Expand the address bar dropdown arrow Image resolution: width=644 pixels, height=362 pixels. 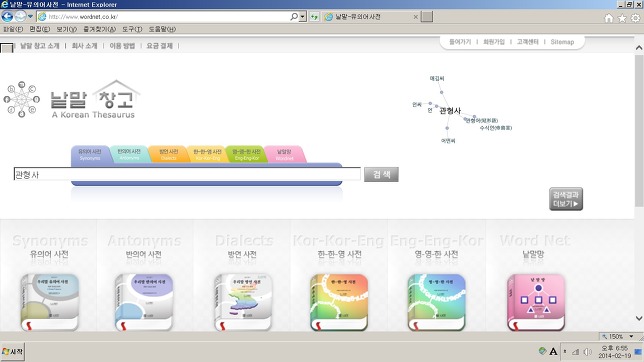(303, 17)
